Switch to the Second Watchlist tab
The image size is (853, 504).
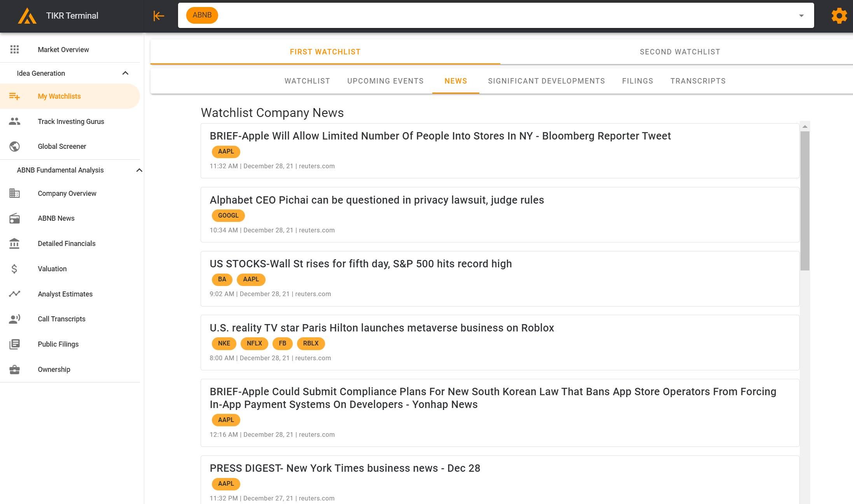680,52
